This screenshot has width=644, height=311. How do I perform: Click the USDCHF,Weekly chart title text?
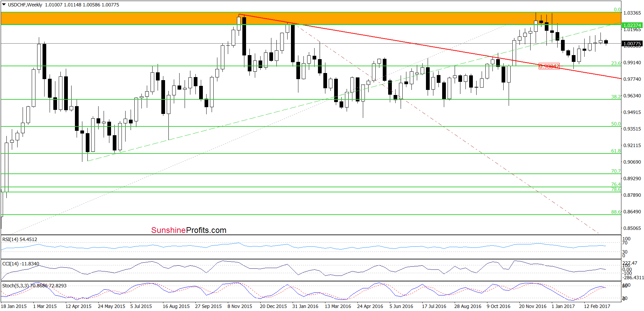click(x=25, y=5)
